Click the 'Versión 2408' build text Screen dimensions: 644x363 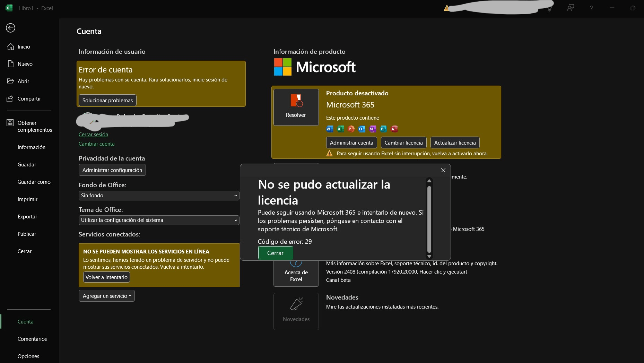click(x=397, y=272)
